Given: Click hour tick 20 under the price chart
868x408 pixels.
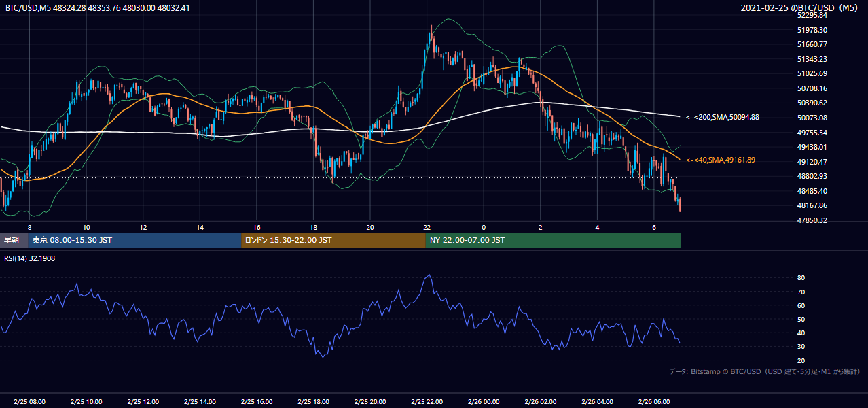Looking at the screenshot, I should coord(369,226).
